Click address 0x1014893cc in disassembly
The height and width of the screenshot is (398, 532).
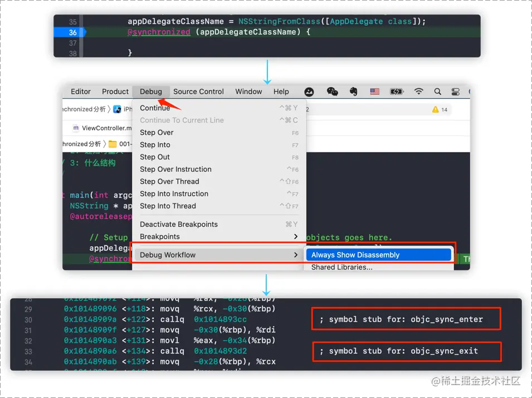point(220,319)
